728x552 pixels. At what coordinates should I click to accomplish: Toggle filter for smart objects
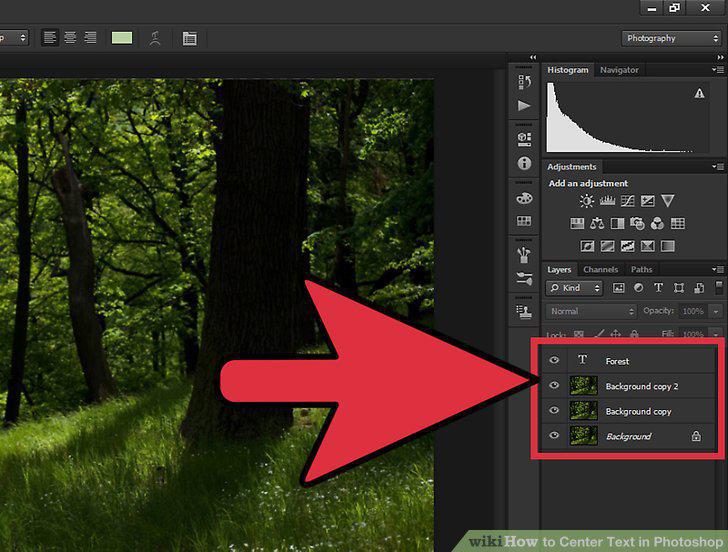(x=699, y=288)
